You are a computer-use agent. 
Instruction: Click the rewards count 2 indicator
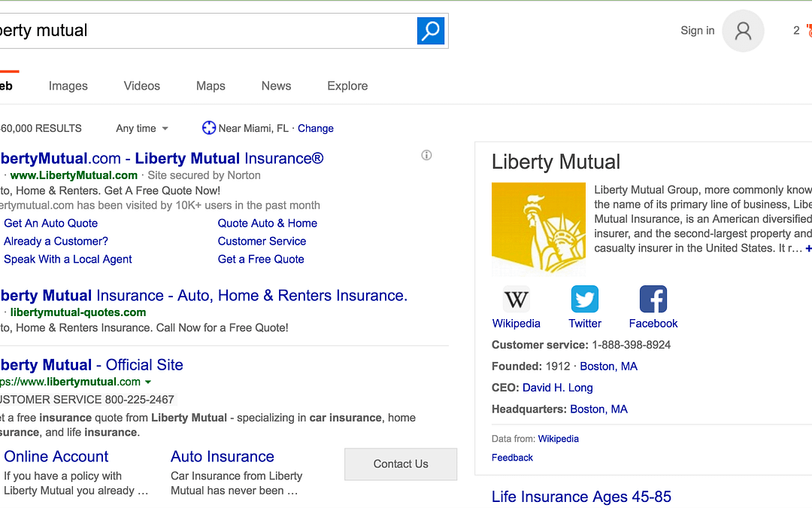796,31
